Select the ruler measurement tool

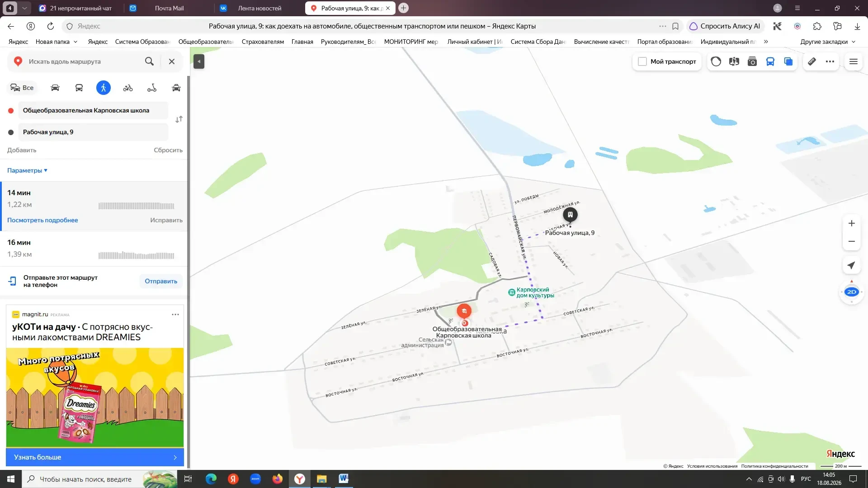812,61
